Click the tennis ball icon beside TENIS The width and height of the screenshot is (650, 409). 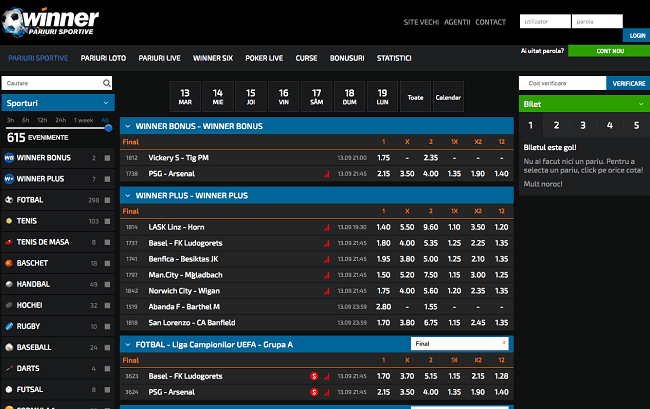9,221
